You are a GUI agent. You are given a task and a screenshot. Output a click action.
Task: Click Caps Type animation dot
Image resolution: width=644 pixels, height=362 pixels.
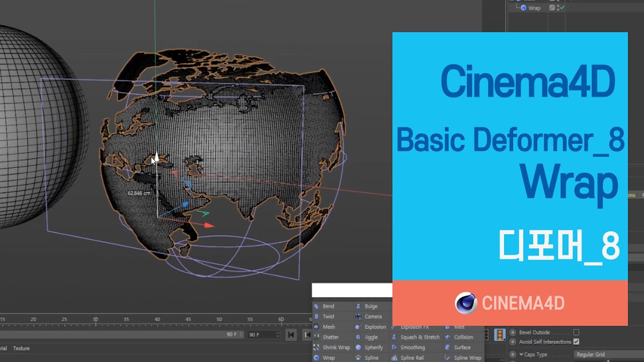[513, 354]
